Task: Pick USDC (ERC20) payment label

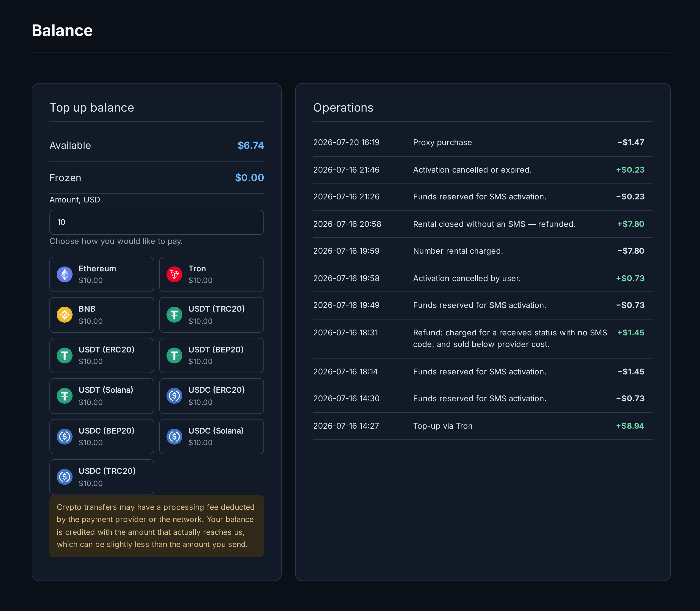Action: tap(216, 390)
